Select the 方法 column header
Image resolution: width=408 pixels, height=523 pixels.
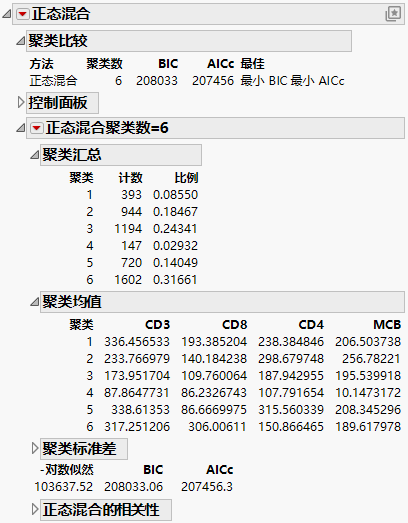[42, 64]
